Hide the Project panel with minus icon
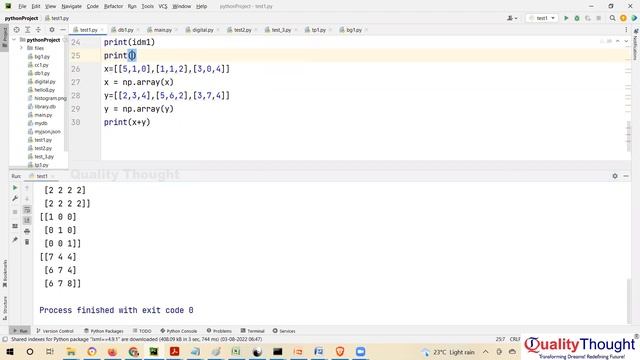Viewport: 640px width, 360px height. pyautogui.click(x=62, y=30)
